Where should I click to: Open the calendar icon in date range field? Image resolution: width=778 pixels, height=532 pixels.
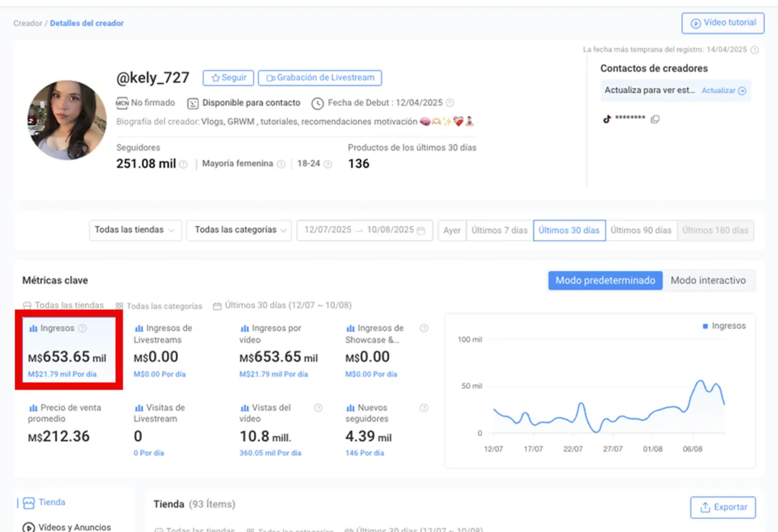coord(421,230)
